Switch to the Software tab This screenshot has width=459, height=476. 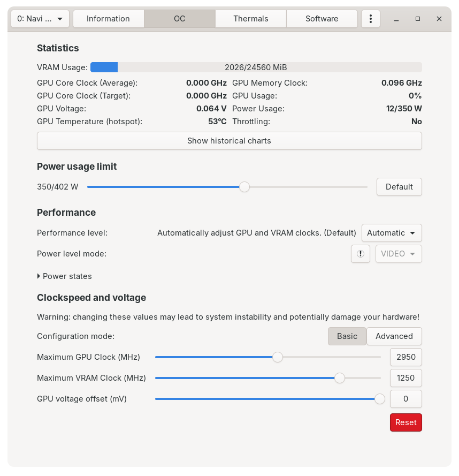(322, 18)
